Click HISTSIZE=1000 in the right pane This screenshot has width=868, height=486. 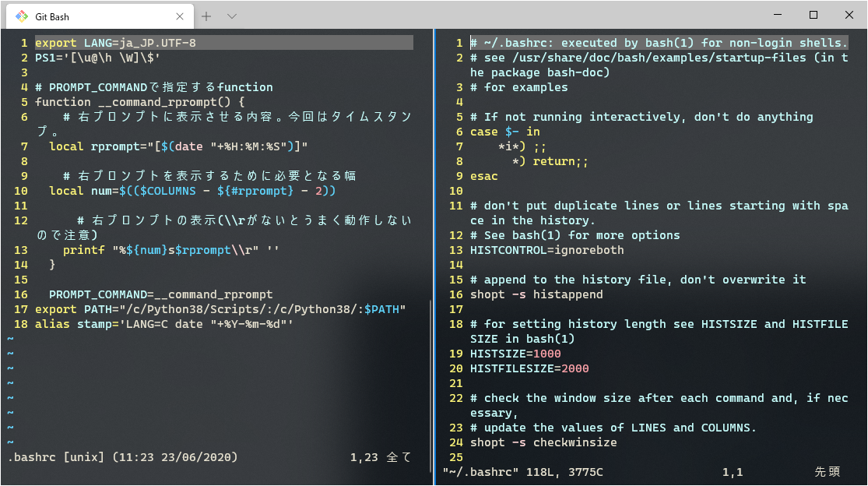[514, 353]
